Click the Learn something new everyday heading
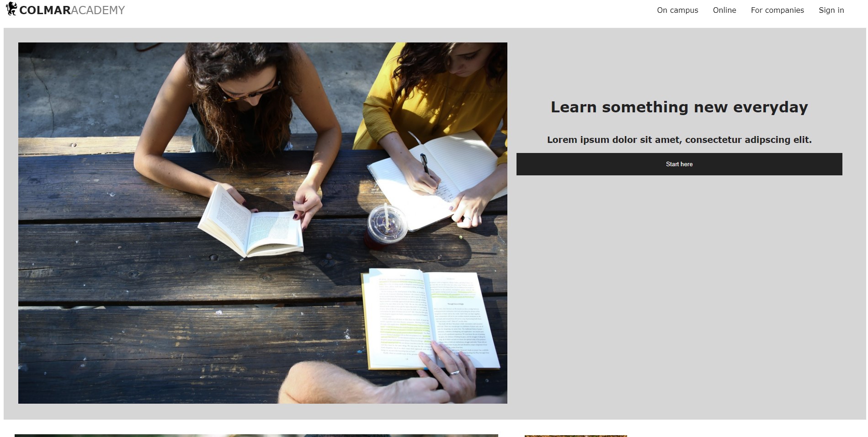The image size is (868, 437). click(x=679, y=107)
